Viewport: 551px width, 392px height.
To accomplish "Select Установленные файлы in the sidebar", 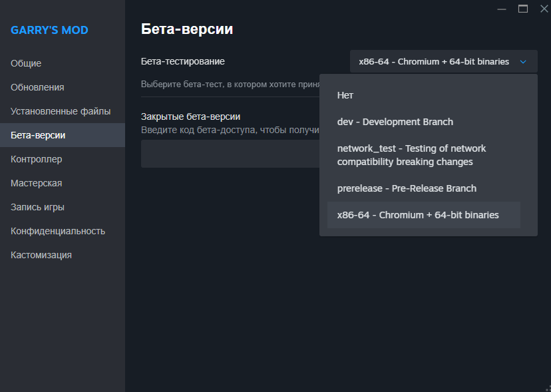I will click(x=61, y=111).
